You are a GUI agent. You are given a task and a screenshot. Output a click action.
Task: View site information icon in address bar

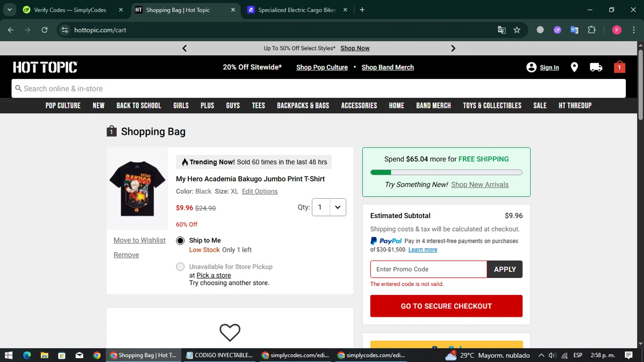tap(65, 30)
